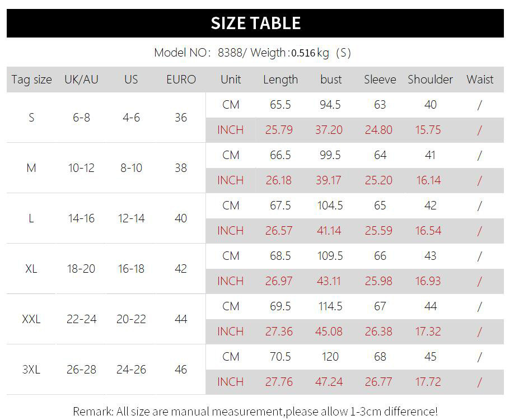
Task: Click the 65.5 length value for size S
Action: point(280,105)
